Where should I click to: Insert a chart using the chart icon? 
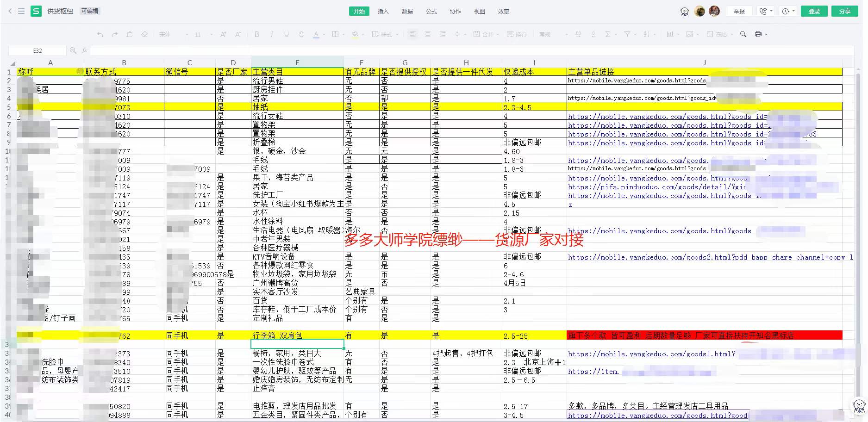tap(670, 34)
